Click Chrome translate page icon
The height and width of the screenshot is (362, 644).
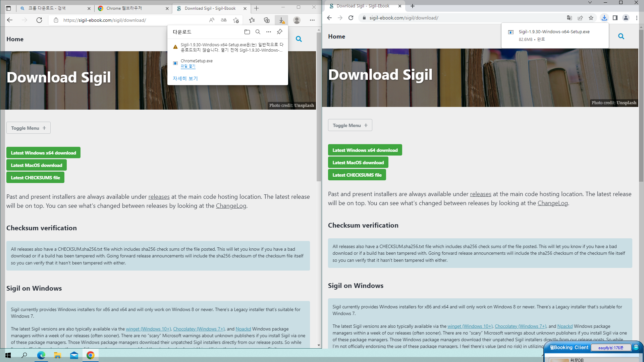pos(569,18)
